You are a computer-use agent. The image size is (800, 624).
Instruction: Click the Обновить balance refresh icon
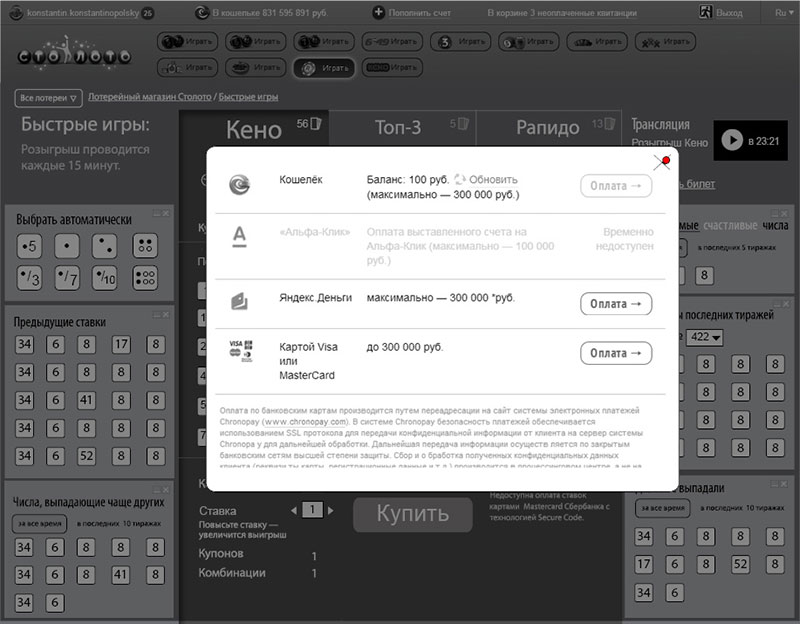pos(461,179)
